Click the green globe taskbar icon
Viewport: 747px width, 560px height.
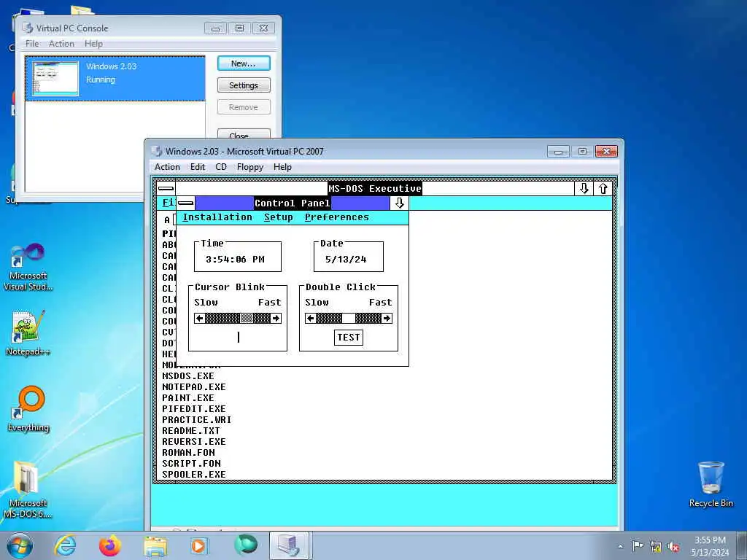tap(245, 545)
